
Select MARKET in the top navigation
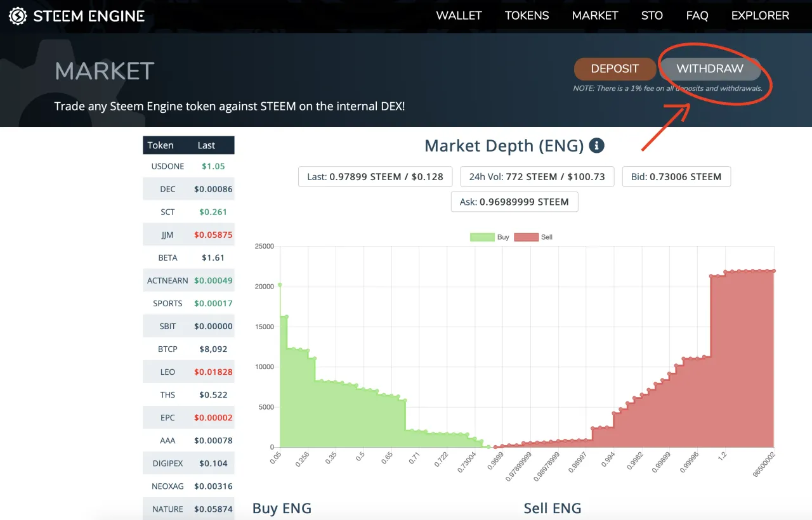(x=595, y=16)
